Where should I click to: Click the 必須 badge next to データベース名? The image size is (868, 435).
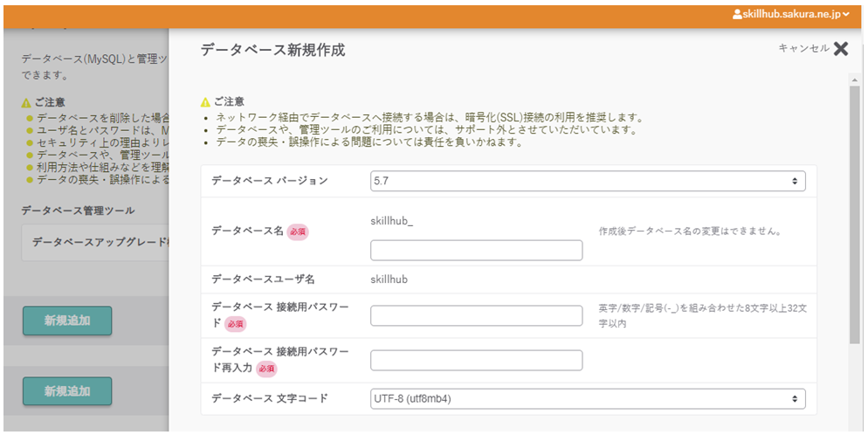pyautogui.click(x=298, y=231)
